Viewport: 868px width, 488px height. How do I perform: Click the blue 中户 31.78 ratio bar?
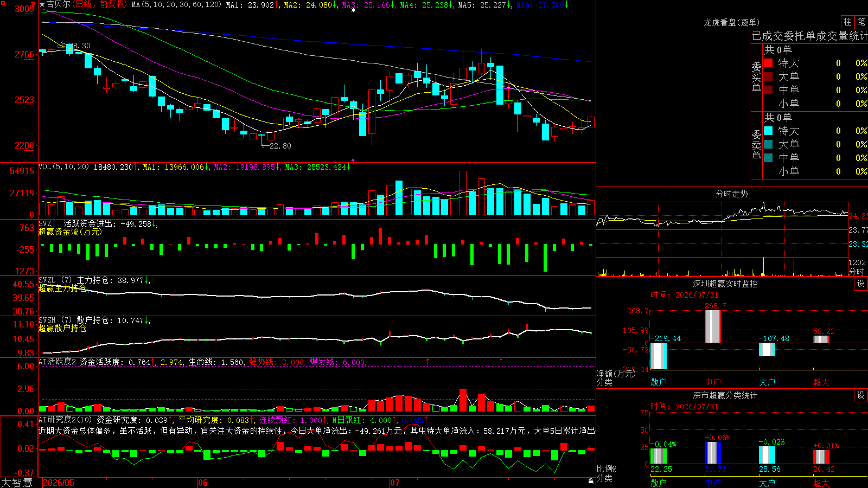pyautogui.click(x=712, y=453)
